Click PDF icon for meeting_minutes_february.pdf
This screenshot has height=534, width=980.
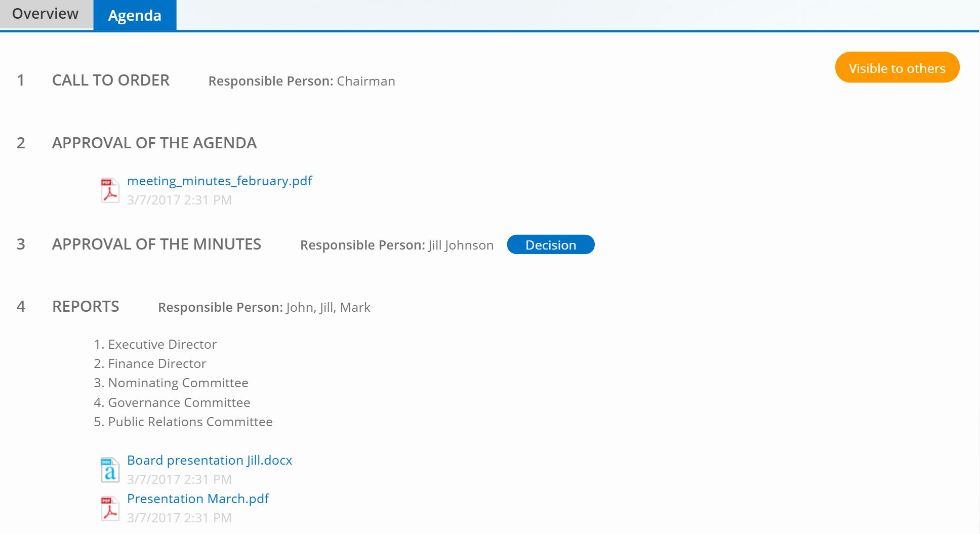pos(110,190)
